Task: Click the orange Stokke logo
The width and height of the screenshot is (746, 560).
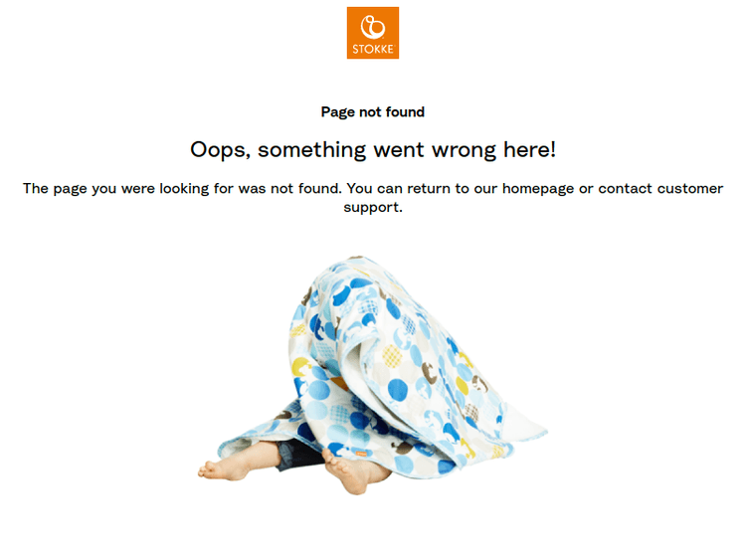Action: click(x=373, y=33)
